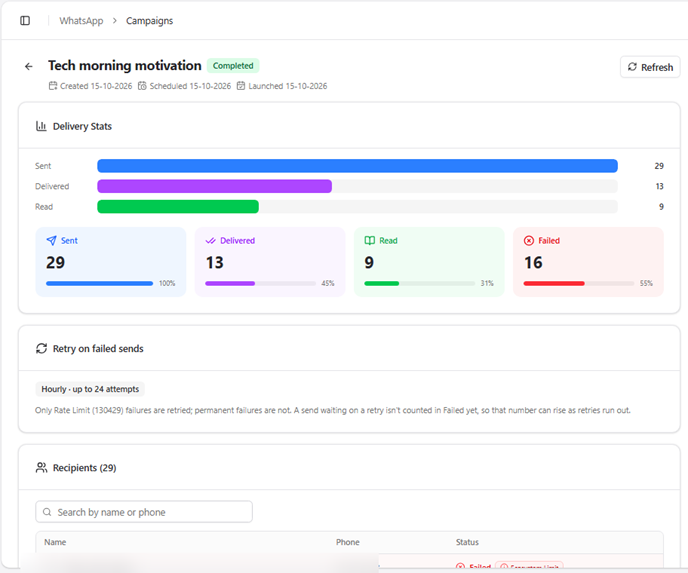The image size is (688, 573).
Task: Select the Failed card count 16
Action: coord(533,262)
